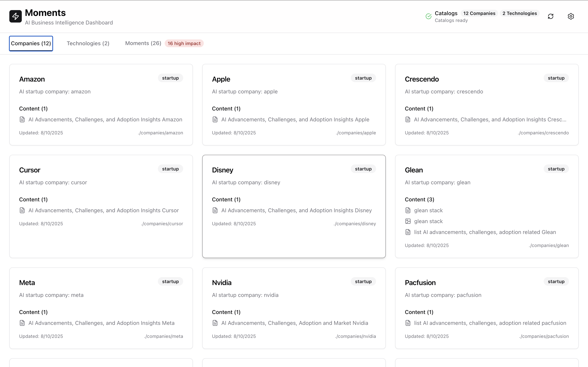Select the Companies (12) tab
588x367 pixels.
[x=31, y=43]
